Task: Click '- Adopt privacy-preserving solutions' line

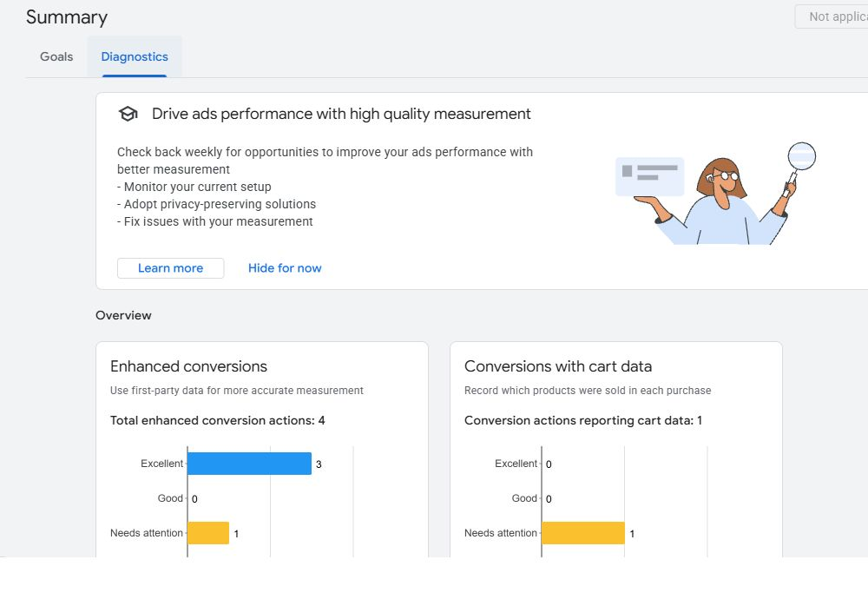Action: [216, 204]
